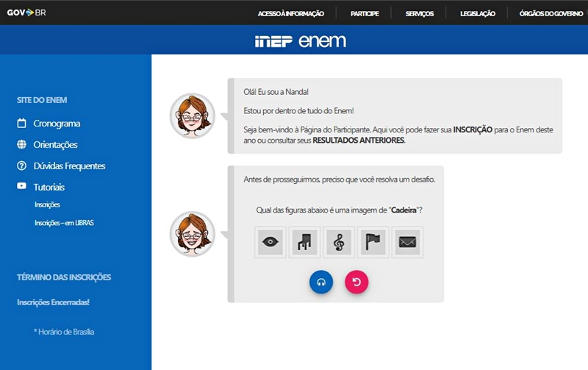Click the bold RESULTADOS ANTERIORES text

tap(359, 140)
